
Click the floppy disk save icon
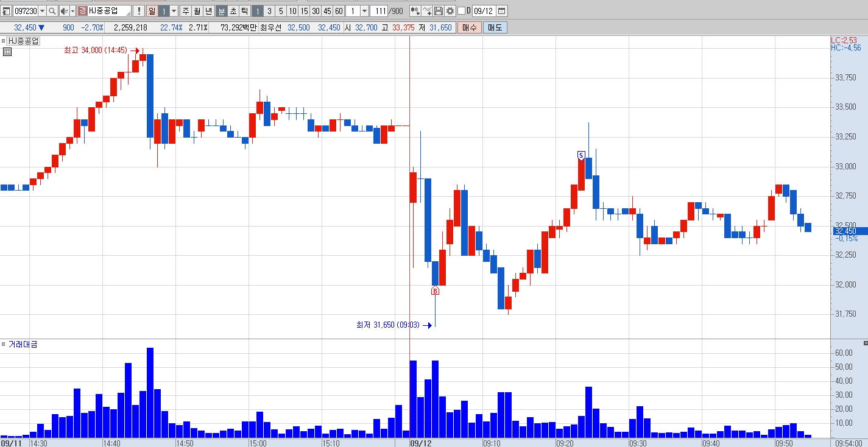[x=439, y=11]
